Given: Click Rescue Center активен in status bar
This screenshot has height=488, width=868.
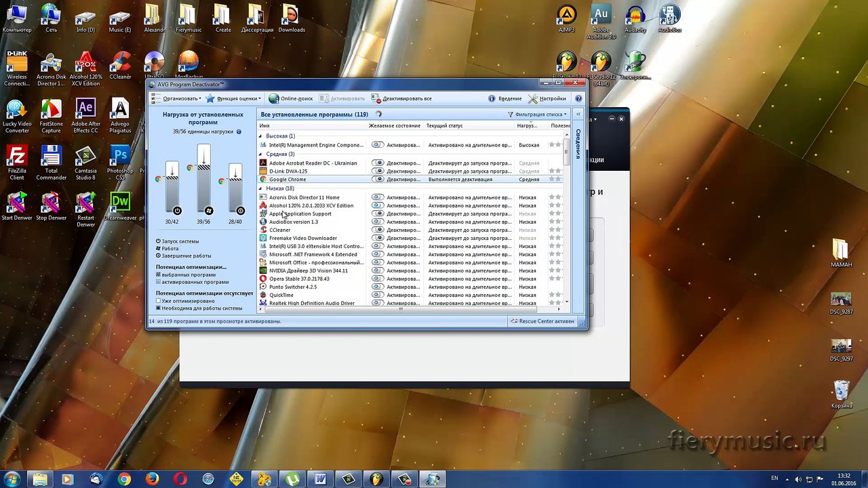Looking at the screenshot, I should (542, 321).
